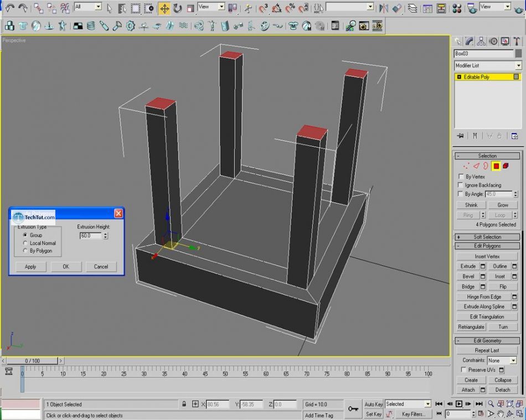Viewport: 526px width, 420px height.
Task: Toggle the Auto Key button
Action: pyautogui.click(x=373, y=405)
